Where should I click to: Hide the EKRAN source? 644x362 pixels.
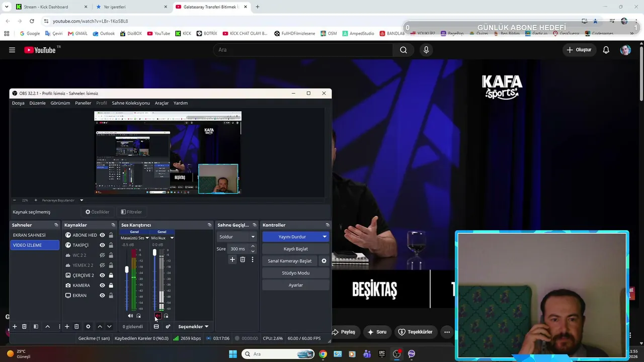click(x=102, y=295)
